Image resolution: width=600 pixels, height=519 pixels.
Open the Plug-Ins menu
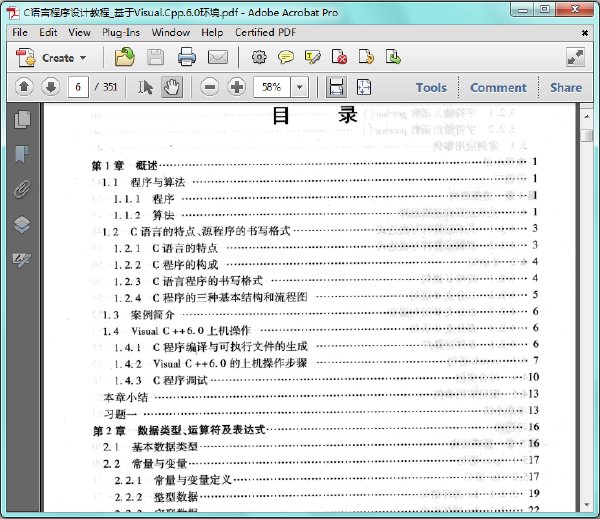121,33
